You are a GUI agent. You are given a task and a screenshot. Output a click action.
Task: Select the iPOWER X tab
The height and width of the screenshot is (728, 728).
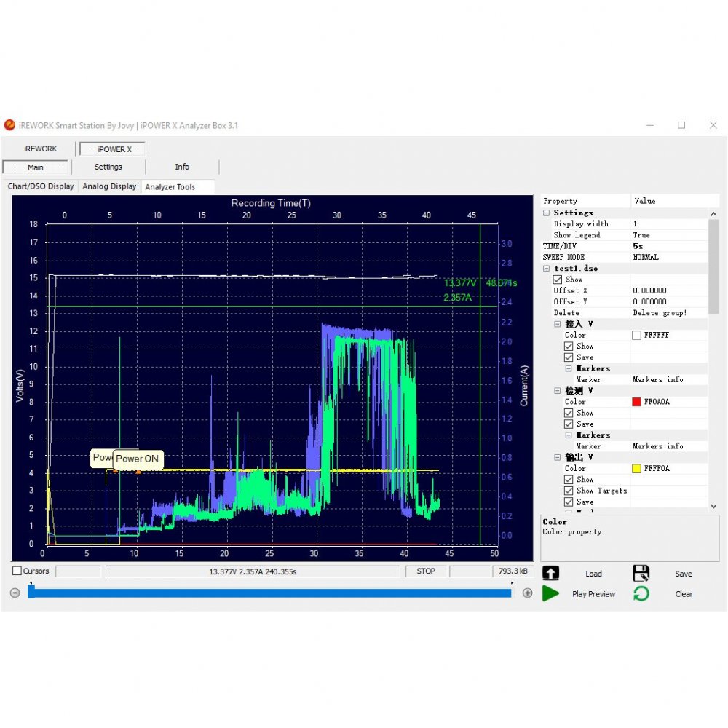pos(114,149)
